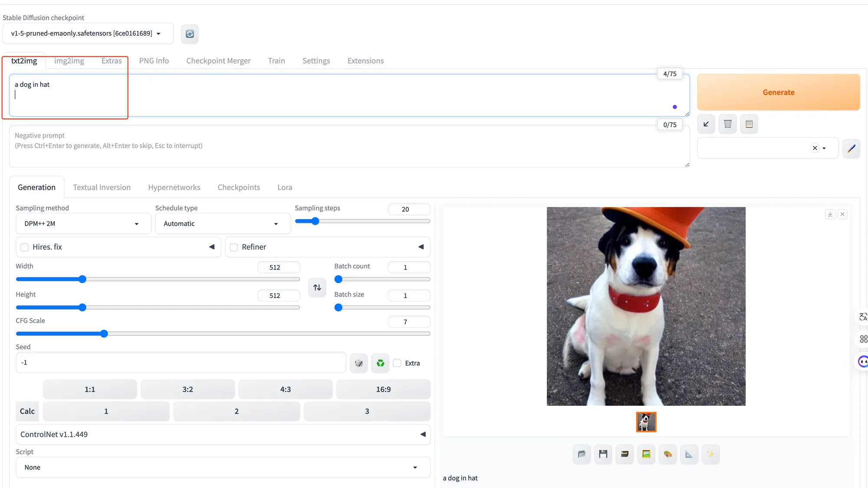The height and width of the screenshot is (488, 868).
Task: Set random seed with the dice icon
Action: point(359,363)
